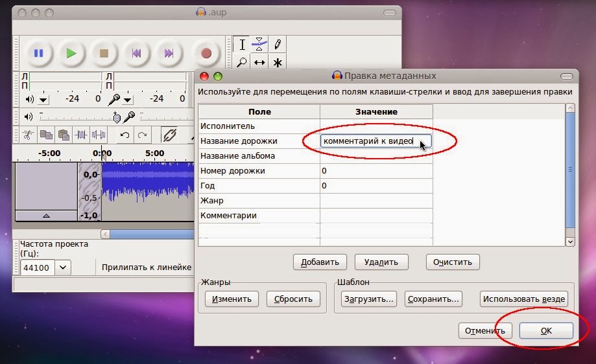
Task: Click the Название дорожки value field
Action: click(x=376, y=141)
